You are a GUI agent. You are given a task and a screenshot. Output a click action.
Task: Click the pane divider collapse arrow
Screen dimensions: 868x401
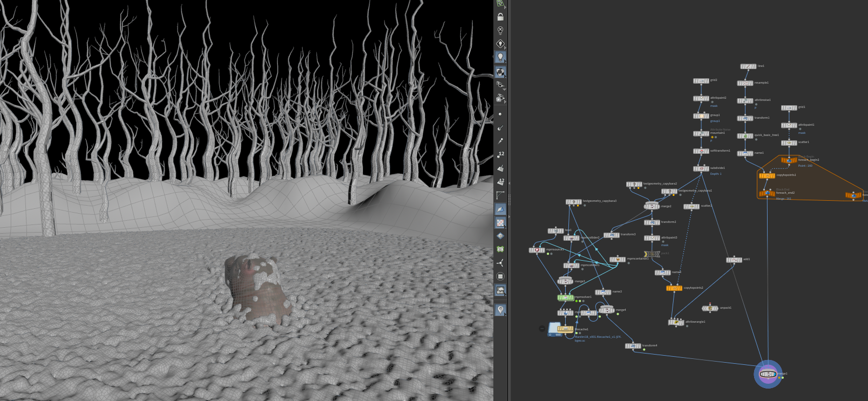[509, 183]
